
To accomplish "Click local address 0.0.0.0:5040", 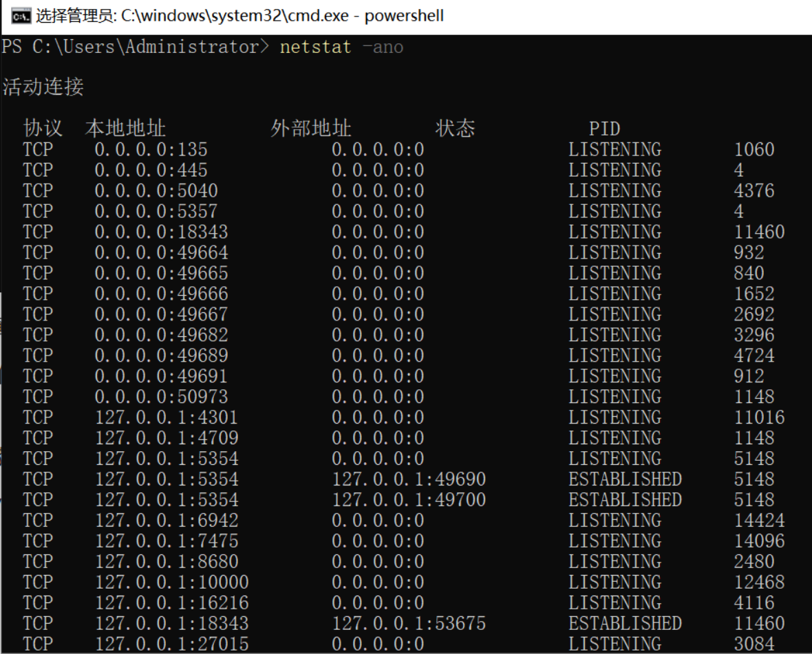I will 156,190.
